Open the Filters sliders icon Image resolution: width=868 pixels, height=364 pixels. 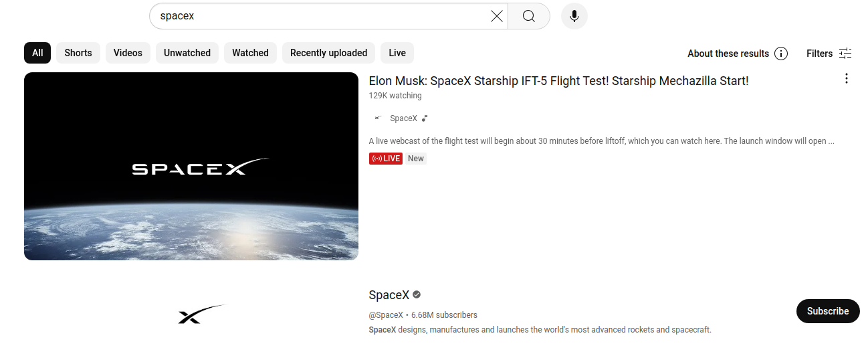coord(845,54)
